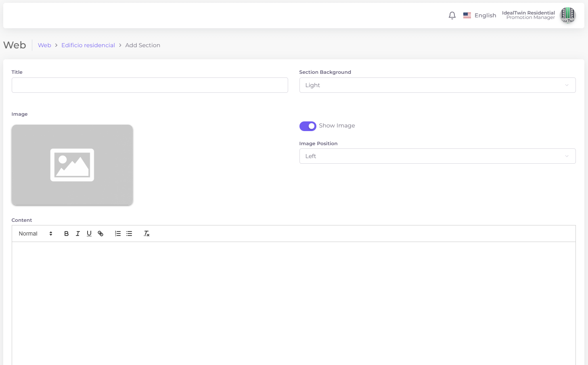Image resolution: width=588 pixels, height=365 pixels.
Task: Insert a hyperlink in content
Action: point(100,234)
